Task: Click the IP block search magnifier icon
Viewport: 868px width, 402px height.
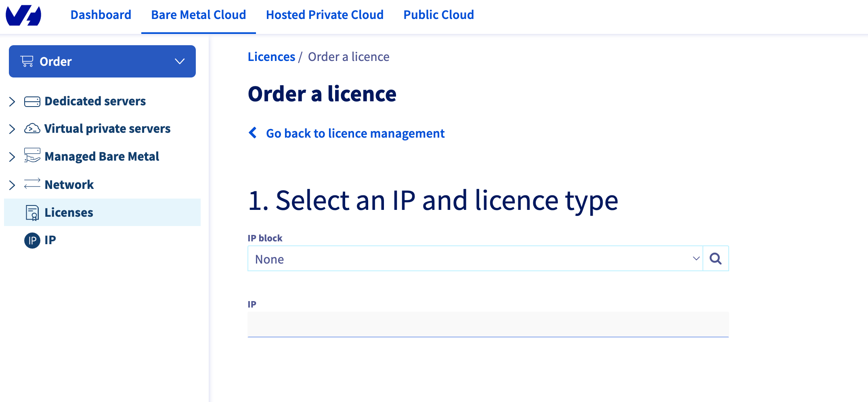Action: 716,258
